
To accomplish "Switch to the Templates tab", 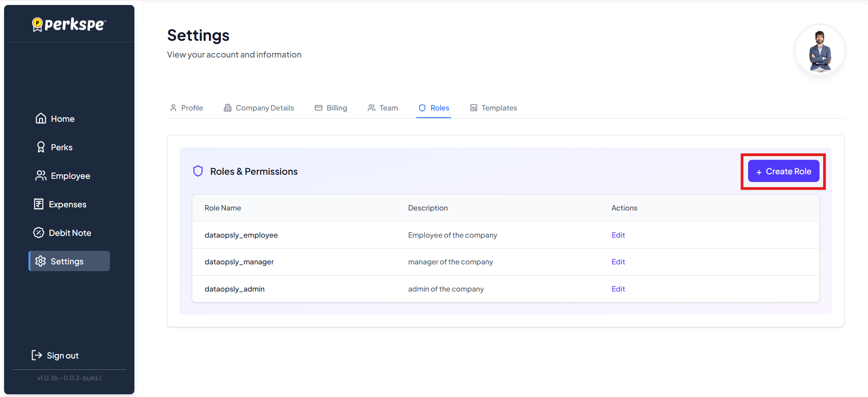I will pyautogui.click(x=493, y=108).
